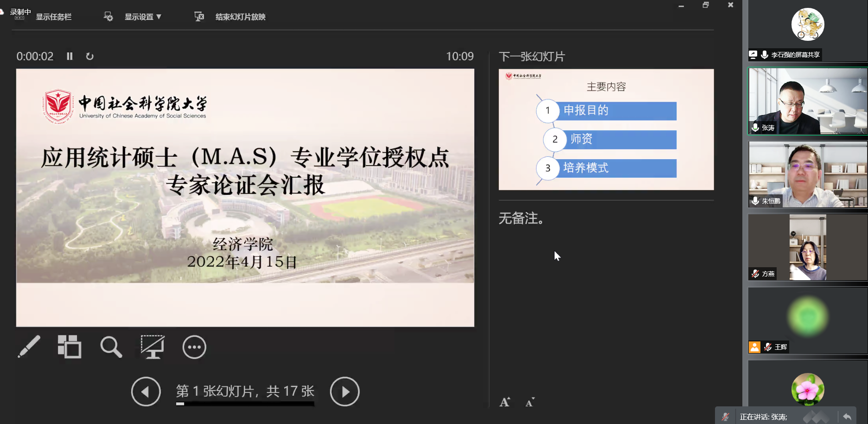Click the pink flower avatar tile
Viewport: 868px width, 424px height.
coord(808,389)
